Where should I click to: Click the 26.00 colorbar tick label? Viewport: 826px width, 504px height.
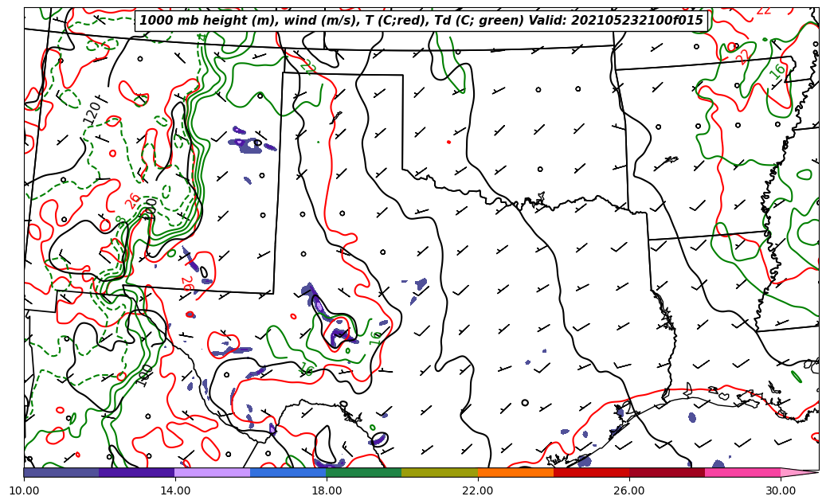pos(629,490)
